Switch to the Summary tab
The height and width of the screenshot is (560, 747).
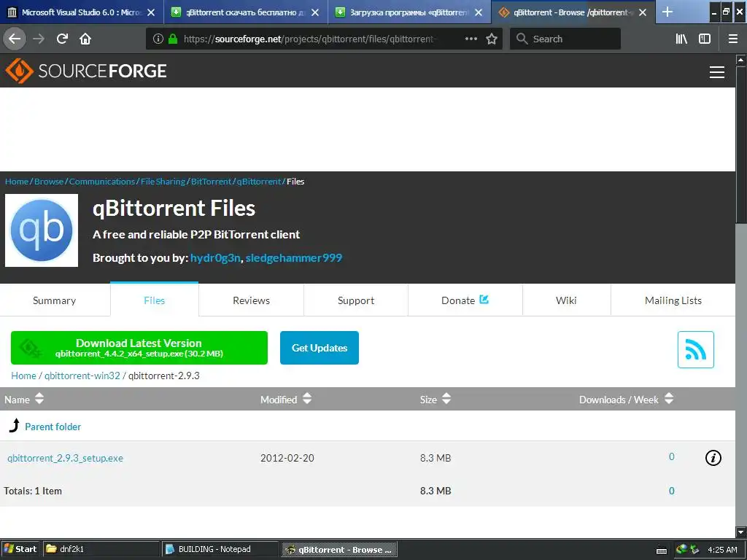(54, 300)
